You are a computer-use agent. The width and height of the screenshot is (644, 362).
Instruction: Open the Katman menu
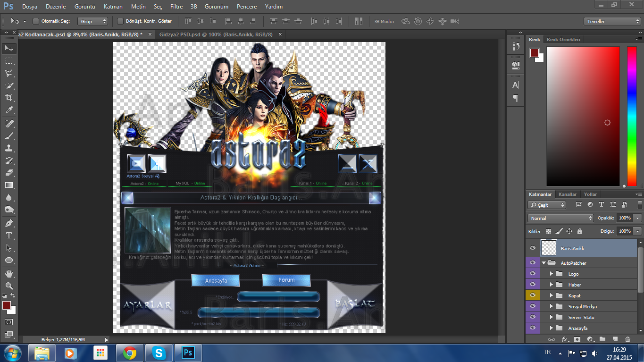point(113,7)
